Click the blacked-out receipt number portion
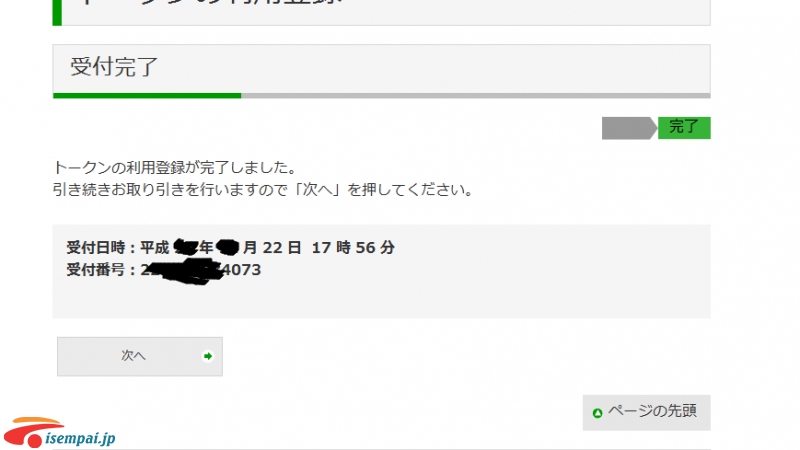The image size is (800, 450). click(x=186, y=271)
